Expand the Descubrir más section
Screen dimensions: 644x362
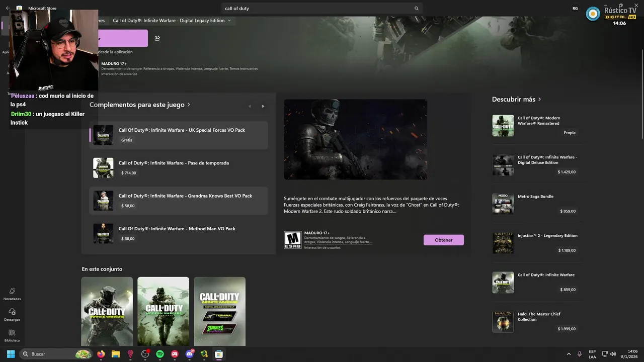point(517,100)
